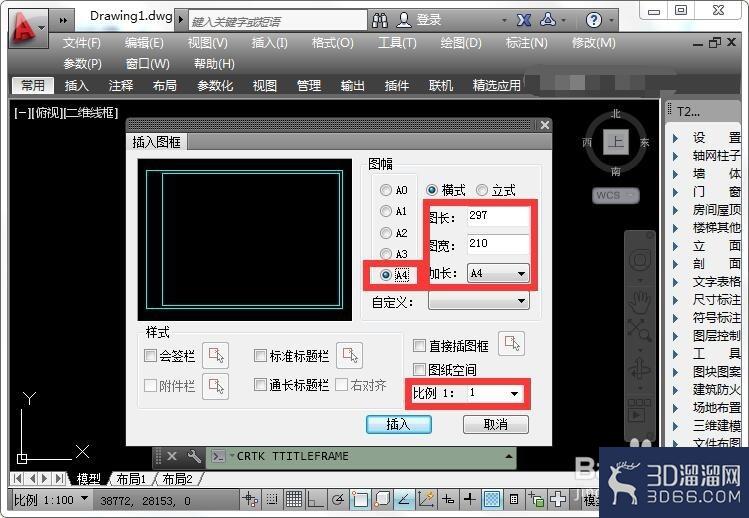The width and height of the screenshot is (749, 518).
Task: Enable the 会签栏 checkbox
Action: 150,355
